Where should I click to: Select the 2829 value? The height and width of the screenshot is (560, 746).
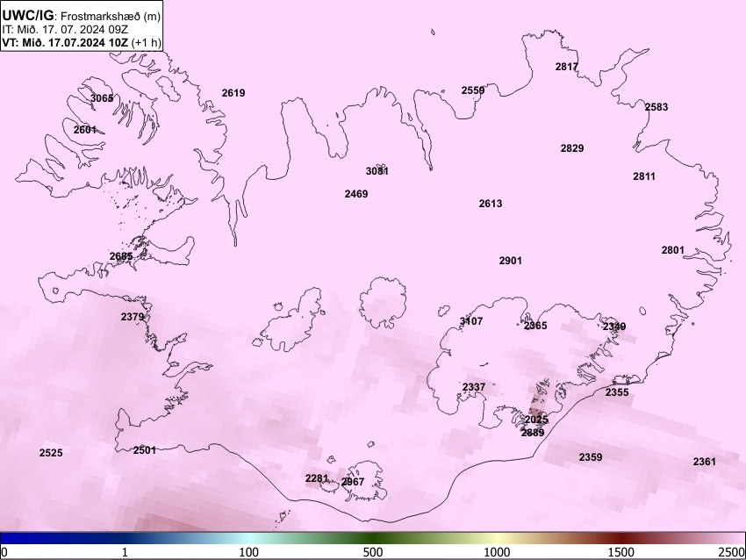pos(572,148)
